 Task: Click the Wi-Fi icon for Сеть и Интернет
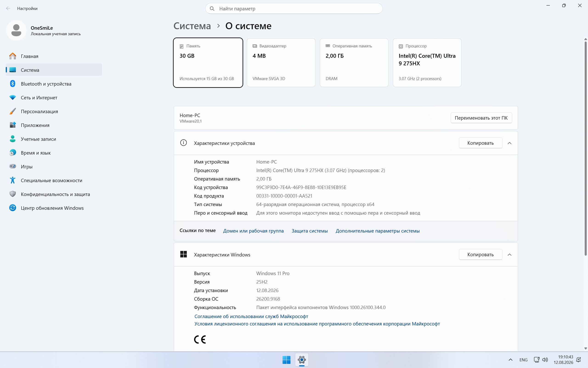pos(13,98)
